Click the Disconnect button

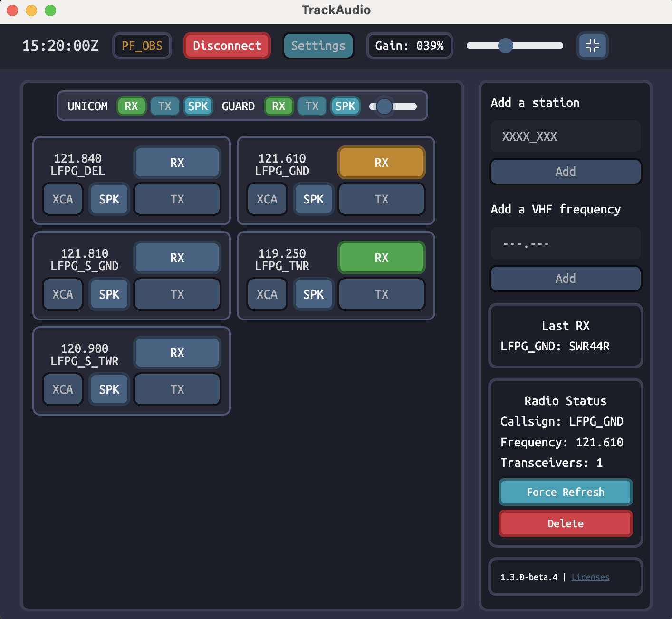pos(227,46)
